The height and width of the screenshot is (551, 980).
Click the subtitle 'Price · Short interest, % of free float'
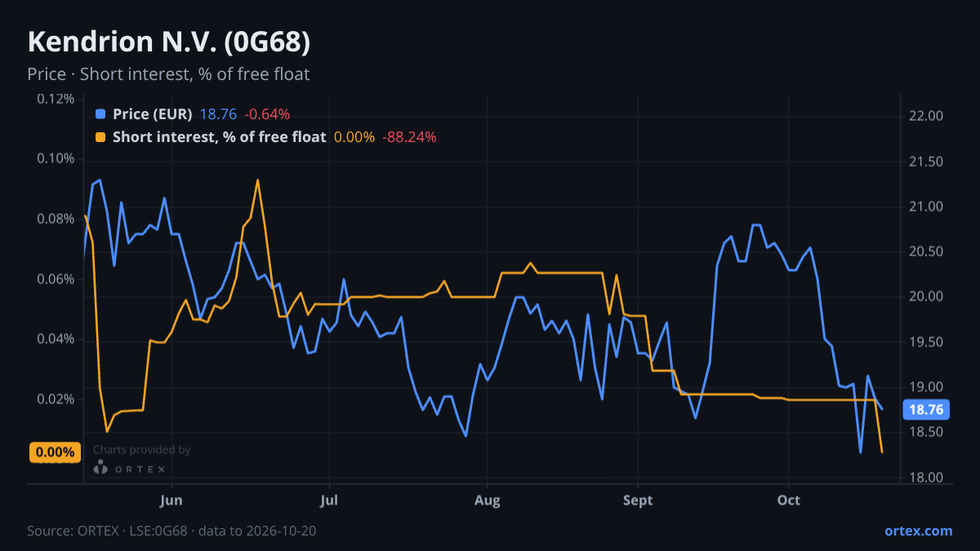pos(168,74)
